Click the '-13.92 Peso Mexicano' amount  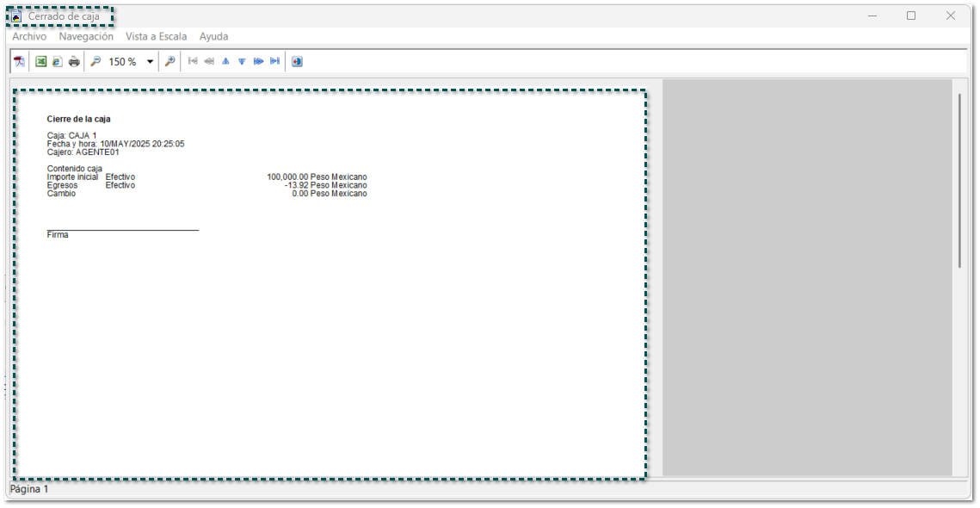tap(325, 185)
